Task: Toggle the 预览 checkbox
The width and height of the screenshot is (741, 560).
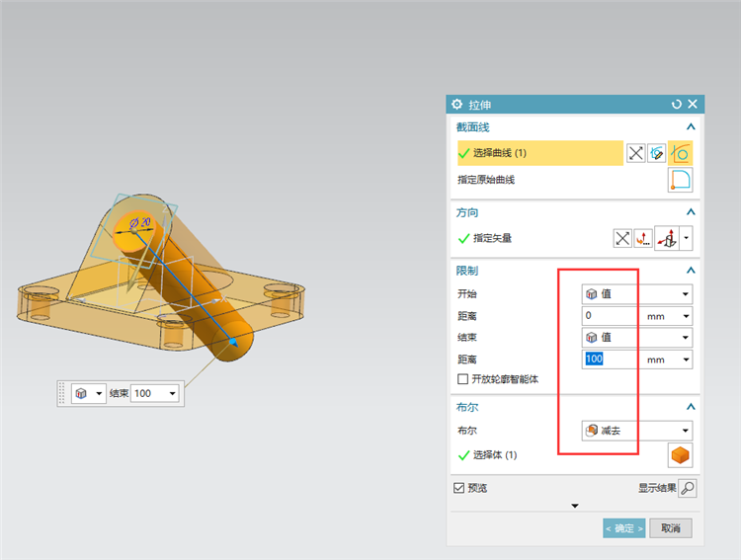Action: (x=458, y=488)
